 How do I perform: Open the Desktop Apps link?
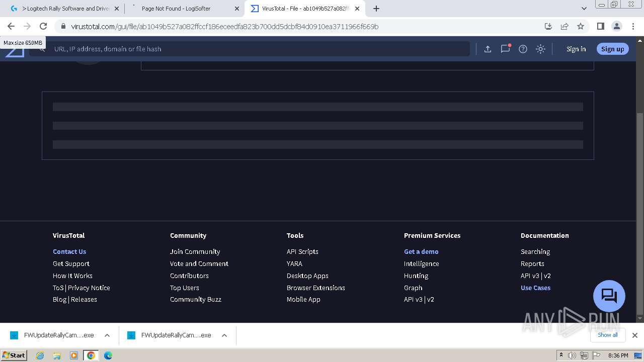[307, 276]
